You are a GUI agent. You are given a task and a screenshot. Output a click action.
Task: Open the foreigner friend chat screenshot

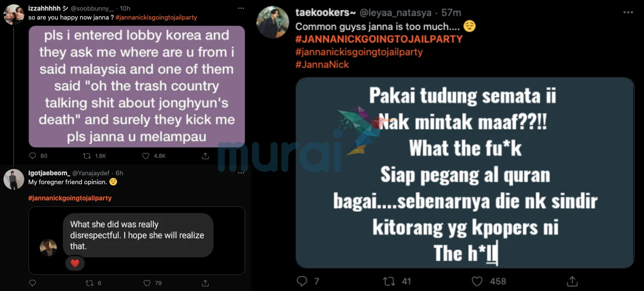click(x=137, y=240)
